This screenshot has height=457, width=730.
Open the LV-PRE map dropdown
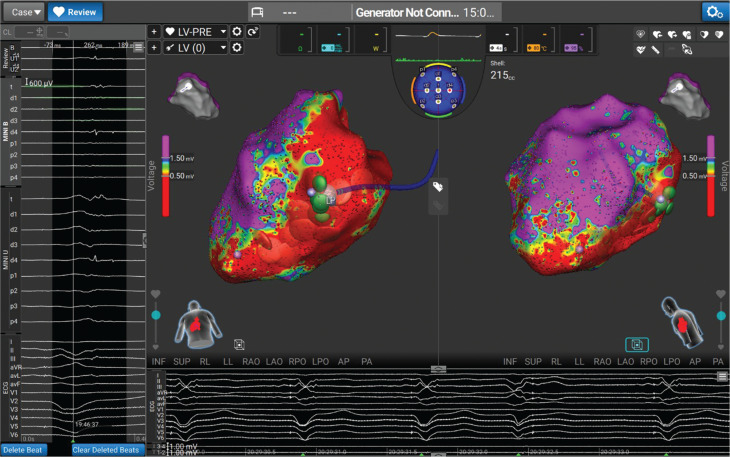click(195, 31)
